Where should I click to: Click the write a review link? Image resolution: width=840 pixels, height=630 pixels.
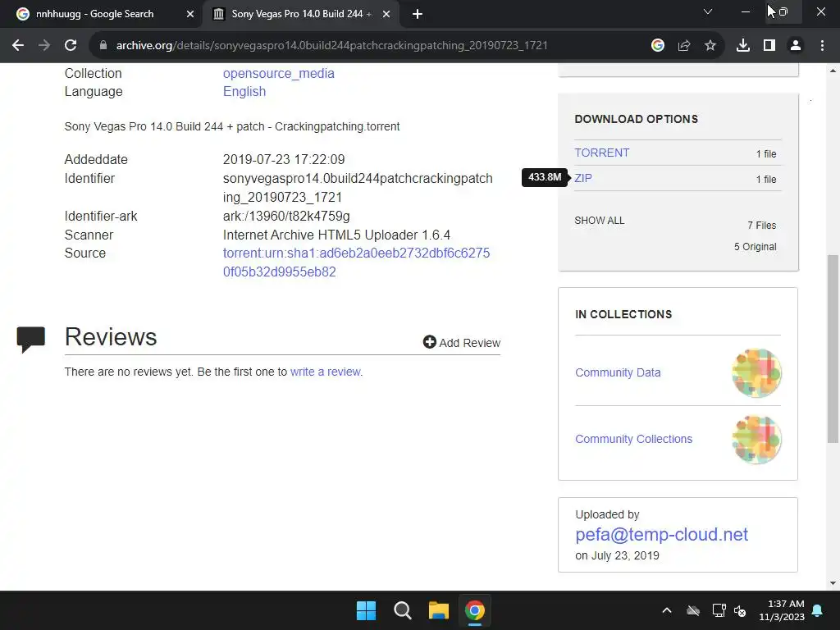326,372
